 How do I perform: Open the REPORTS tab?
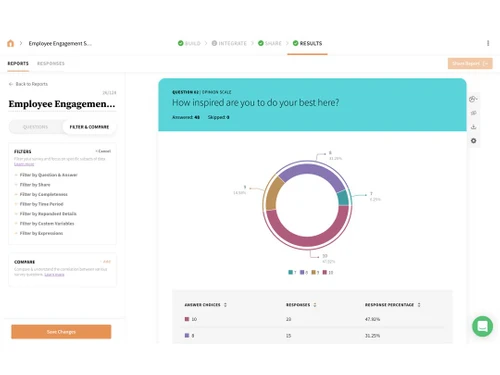[x=18, y=63]
